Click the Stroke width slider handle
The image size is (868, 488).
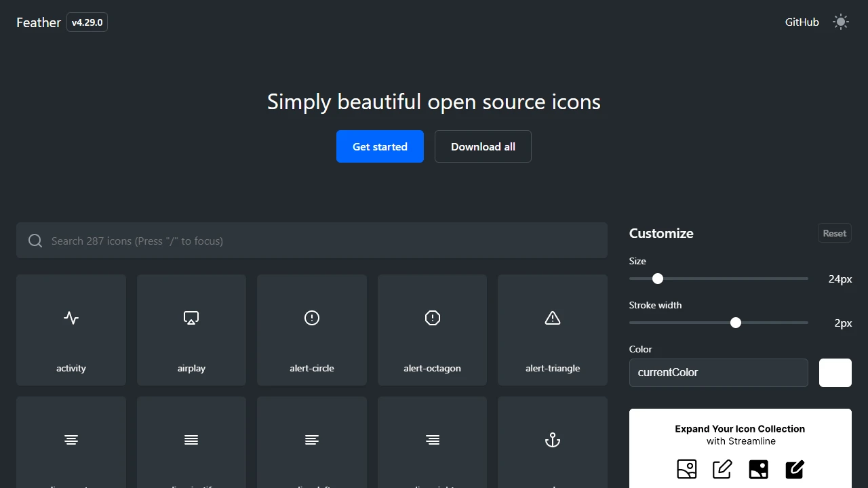(736, 323)
